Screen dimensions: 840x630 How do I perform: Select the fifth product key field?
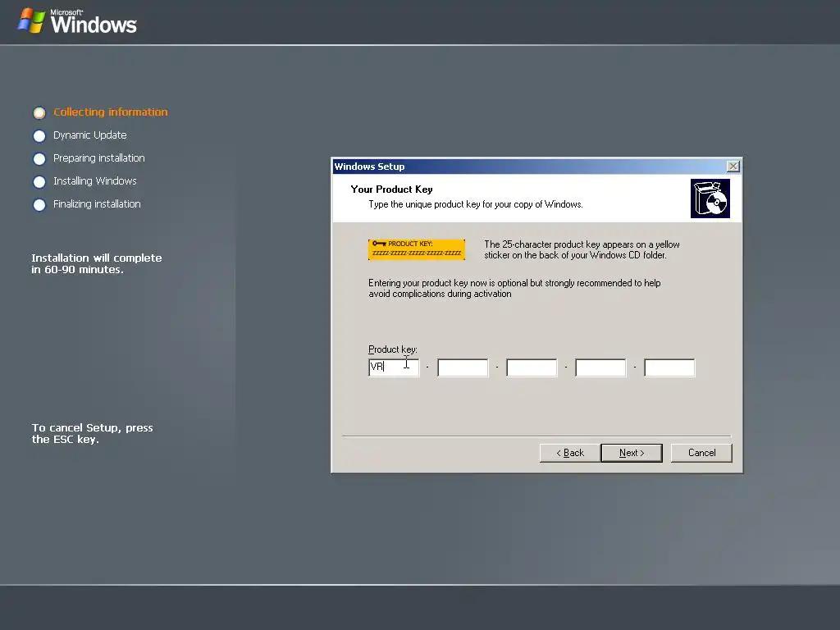pos(669,367)
